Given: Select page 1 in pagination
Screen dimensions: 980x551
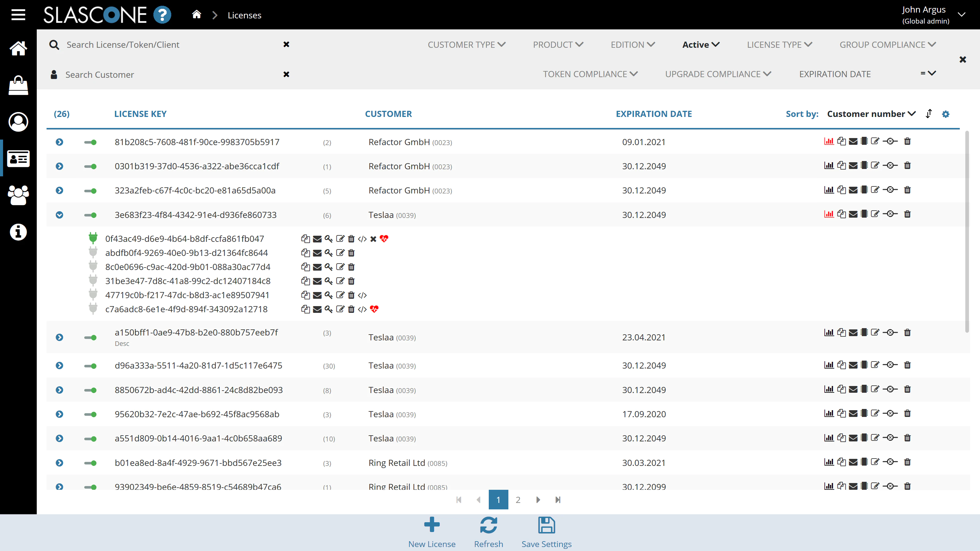Looking at the screenshot, I should [x=498, y=500].
